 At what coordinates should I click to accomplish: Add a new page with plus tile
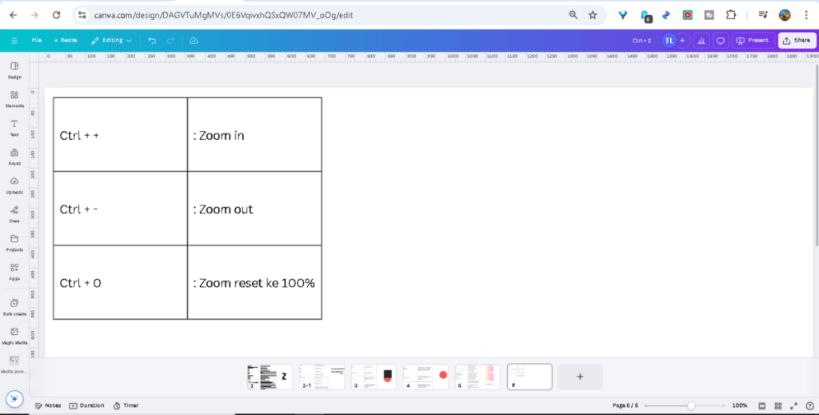(580, 377)
